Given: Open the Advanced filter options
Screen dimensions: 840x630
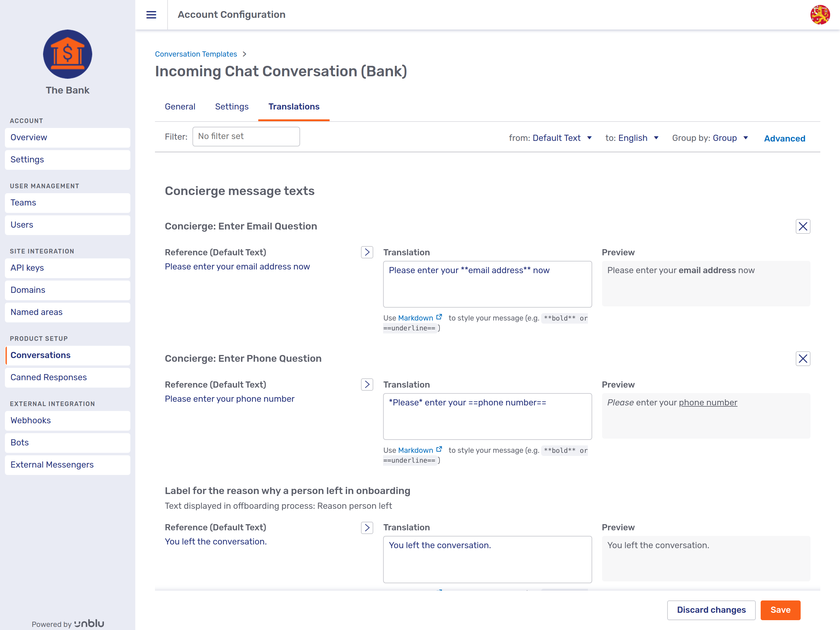Looking at the screenshot, I should click(785, 138).
